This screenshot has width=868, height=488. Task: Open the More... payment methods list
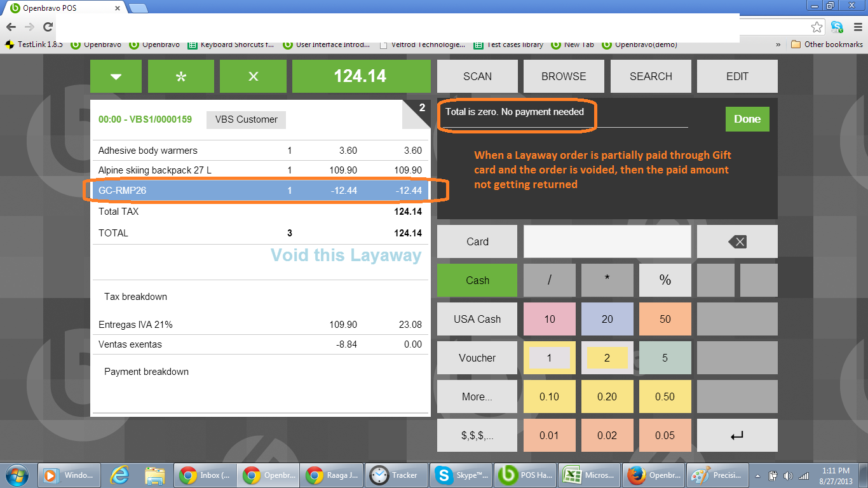[477, 396]
